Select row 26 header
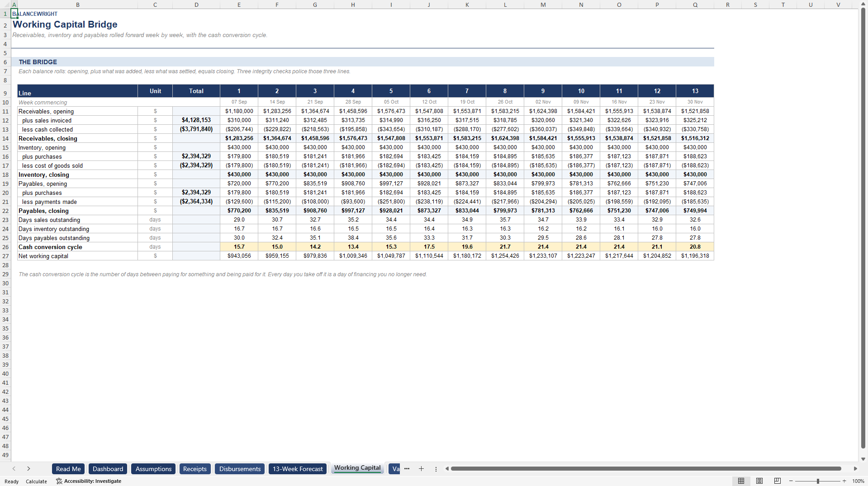The image size is (868, 486). (x=5, y=247)
